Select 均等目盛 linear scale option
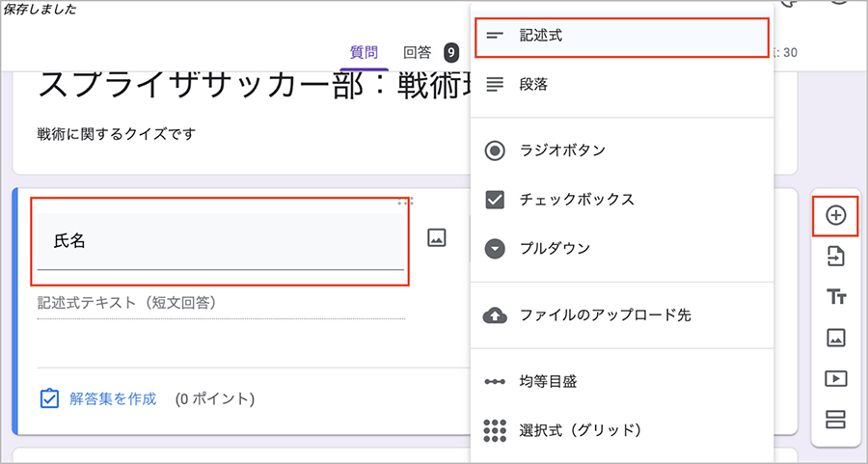Image resolution: width=868 pixels, height=464 pixels. [x=550, y=382]
